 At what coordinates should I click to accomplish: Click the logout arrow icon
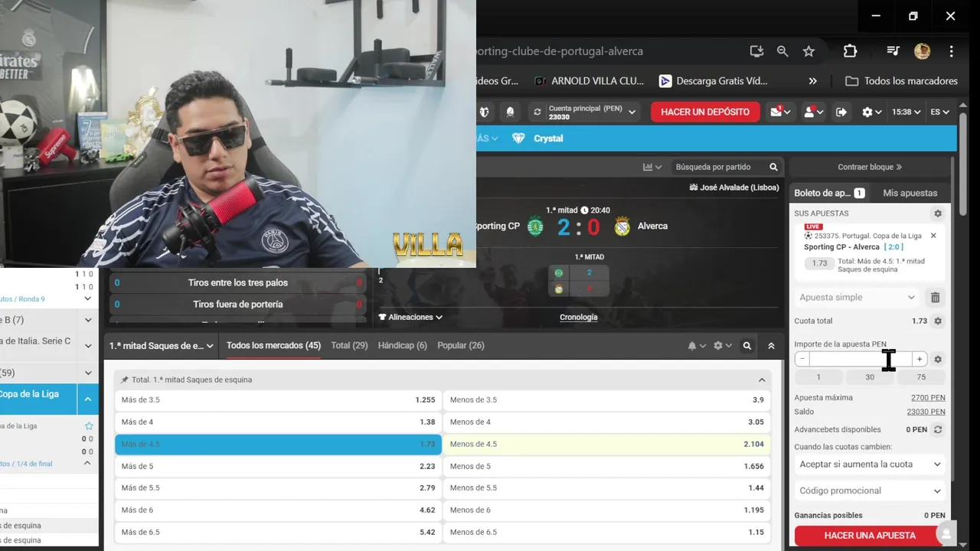point(841,112)
